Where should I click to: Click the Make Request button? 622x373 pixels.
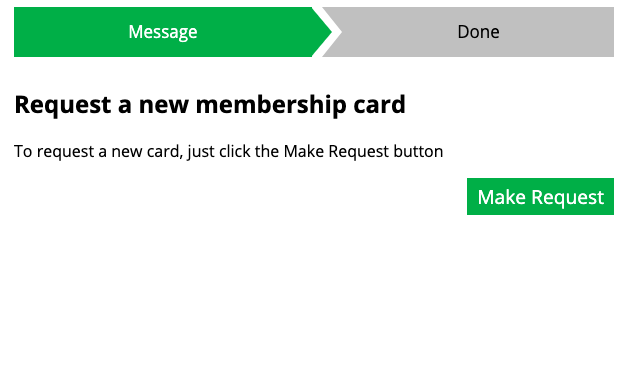(x=540, y=197)
